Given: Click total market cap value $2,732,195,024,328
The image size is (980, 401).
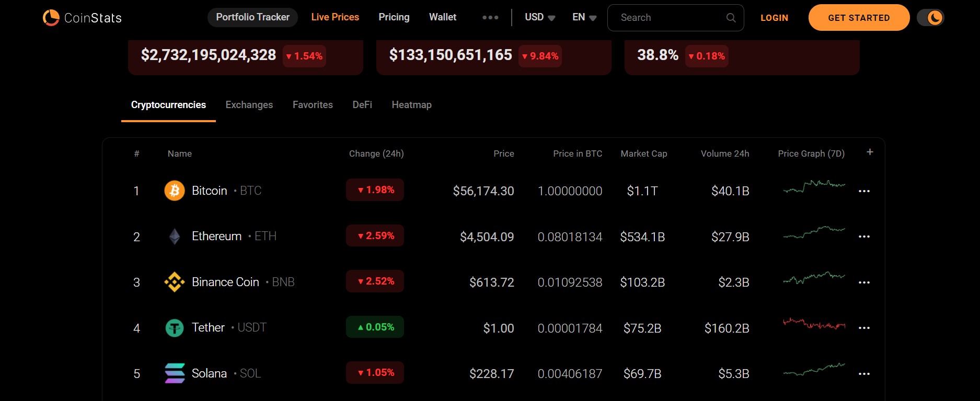Looking at the screenshot, I should [x=209, y=55].
